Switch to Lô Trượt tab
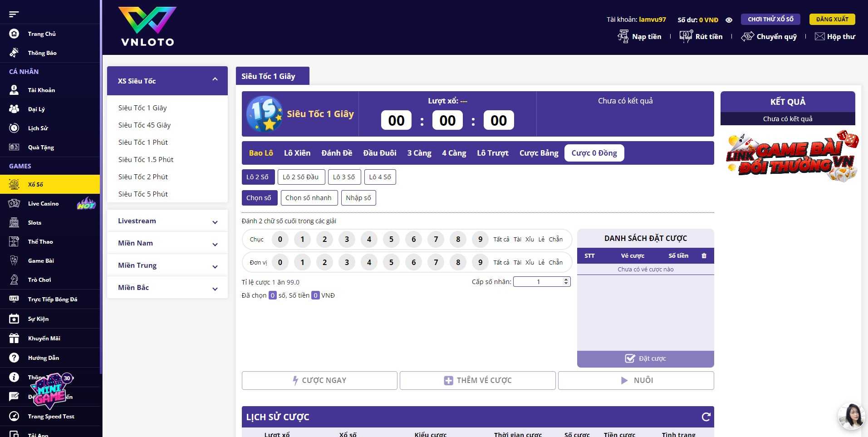 pos(493,153)
